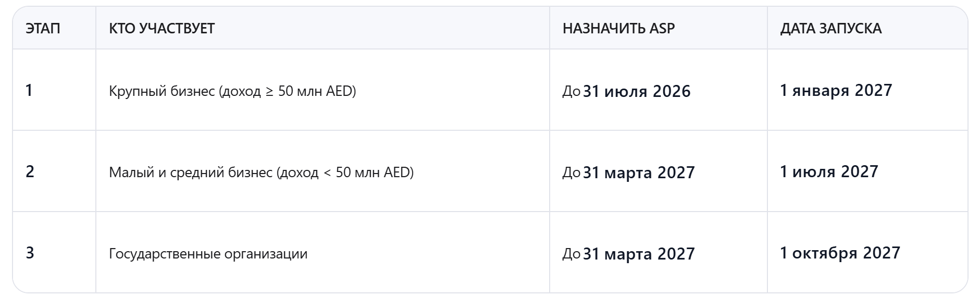Image resolution: width=980 pixels, height=296 pixels.
Task: Click the word До in the first row
Action: (572, 91)
